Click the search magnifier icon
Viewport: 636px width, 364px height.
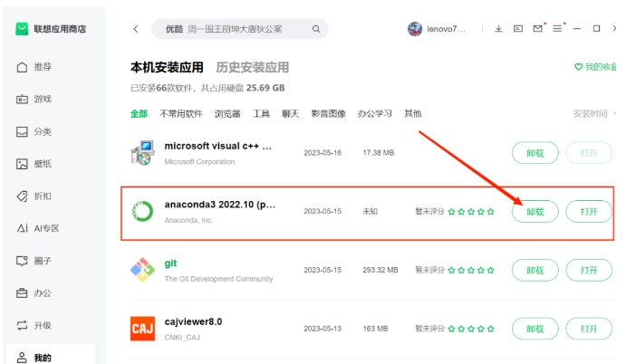316,29
